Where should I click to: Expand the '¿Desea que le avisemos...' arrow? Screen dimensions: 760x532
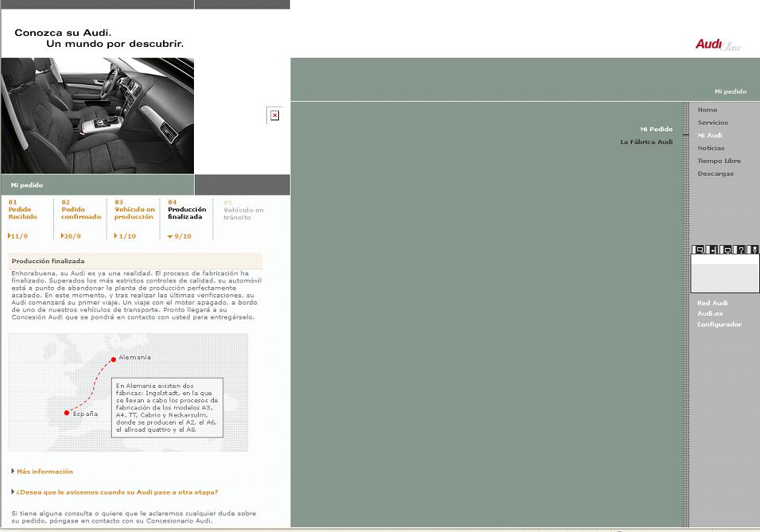click(x=13, y=491)
